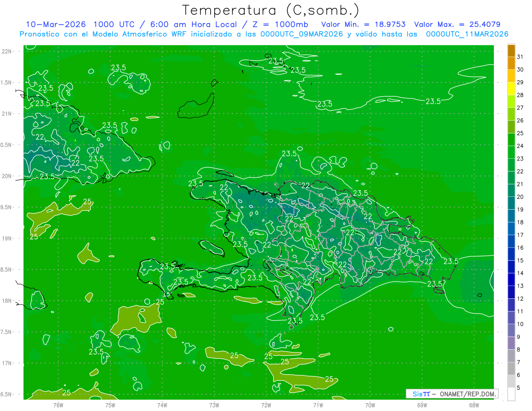The height and width of the screenshot is (411, 532).
Task: Click the color scale label '10'
Action: click(520, 324)
